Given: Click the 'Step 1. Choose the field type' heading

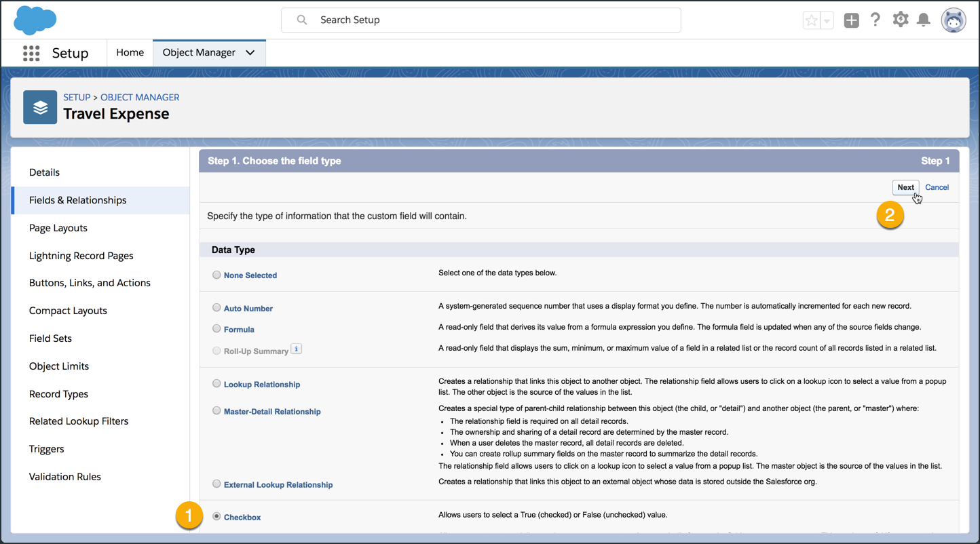Looking at the screenshot, I should click(x=274, y=161).
